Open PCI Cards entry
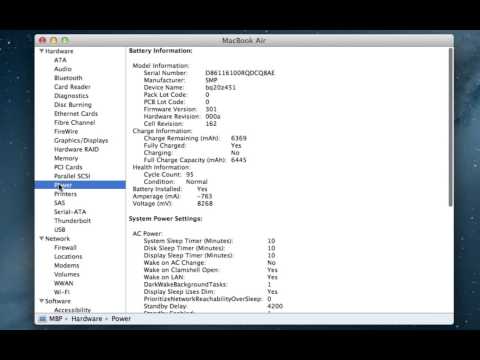 [68, 167]
